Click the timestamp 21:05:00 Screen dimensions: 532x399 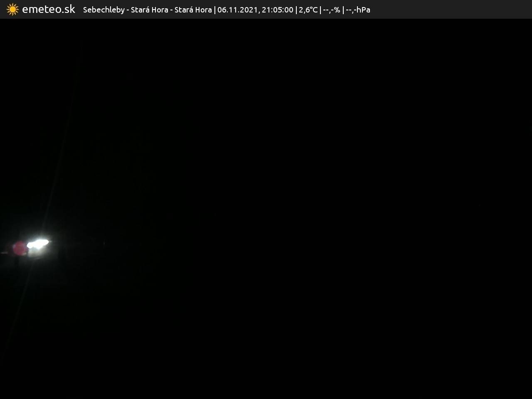pyautogui.click(x=277, y=10)
